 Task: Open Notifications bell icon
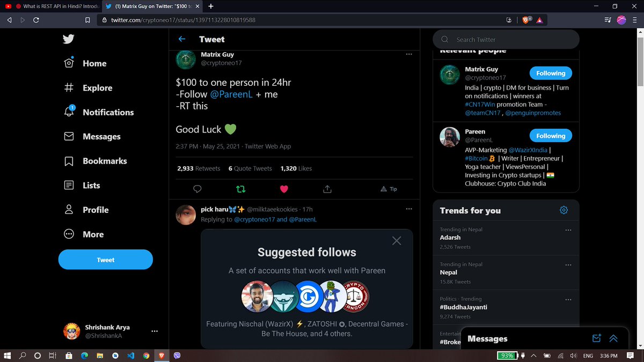click(69, 112)
